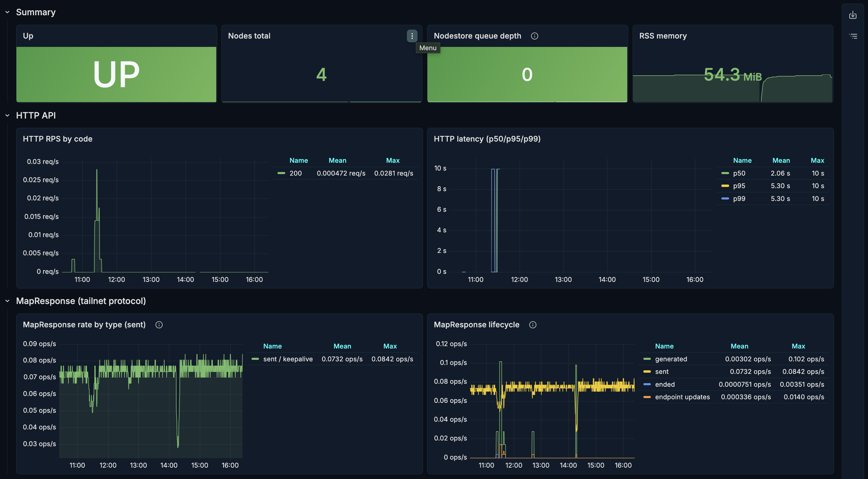Click the blue p99 color swatch
Viewport: 868px width, 479px height.
pyautogui.click(x=725, y=199)
